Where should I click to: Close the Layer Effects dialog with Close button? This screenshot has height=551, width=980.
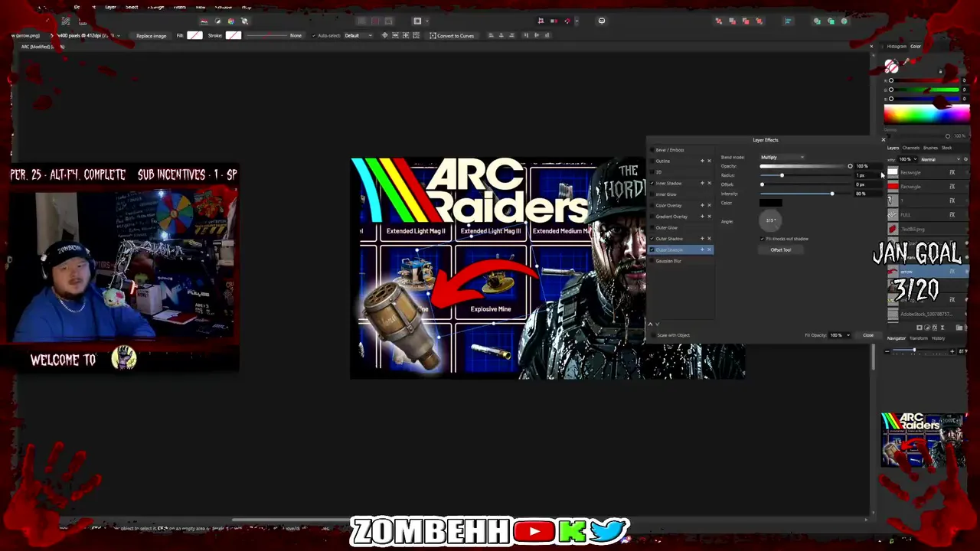[x=868, y=335]
